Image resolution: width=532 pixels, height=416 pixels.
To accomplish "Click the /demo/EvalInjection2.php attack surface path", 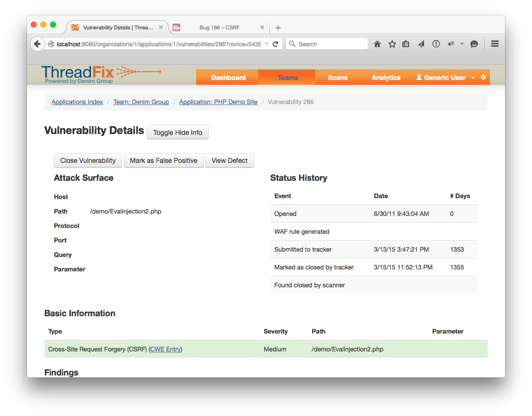I will click(126, 212).
